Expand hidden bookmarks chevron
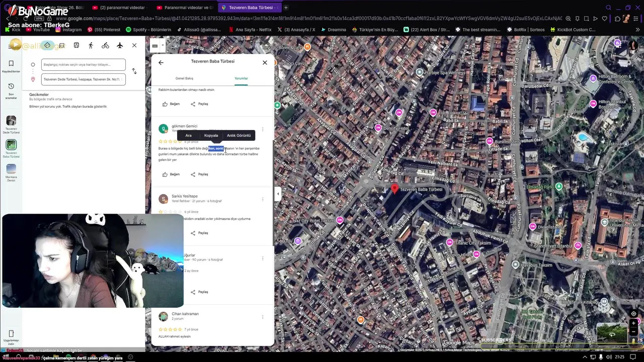644x362 pixels. tap(637, 30)
